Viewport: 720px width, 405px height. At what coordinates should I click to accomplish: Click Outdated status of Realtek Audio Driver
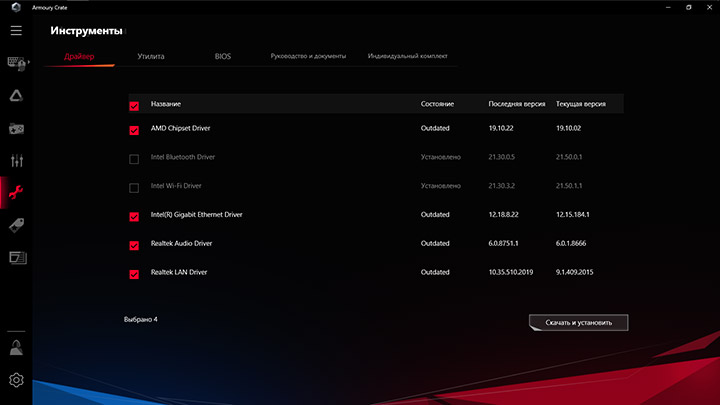coord(435,243)
